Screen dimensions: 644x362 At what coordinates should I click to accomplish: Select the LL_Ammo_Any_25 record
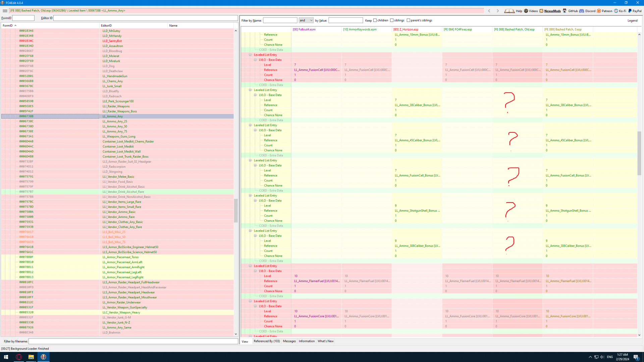pos(115,121)
